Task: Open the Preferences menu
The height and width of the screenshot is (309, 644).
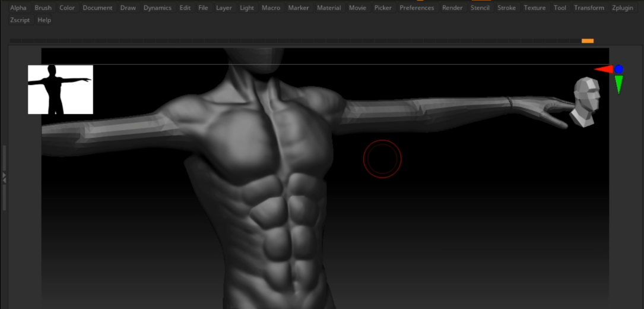Action: point(417,8)
